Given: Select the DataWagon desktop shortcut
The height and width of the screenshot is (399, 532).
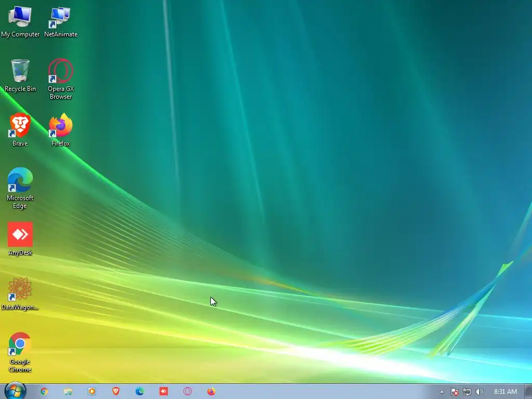Looking at the screenshot, I should pos(20,294).
